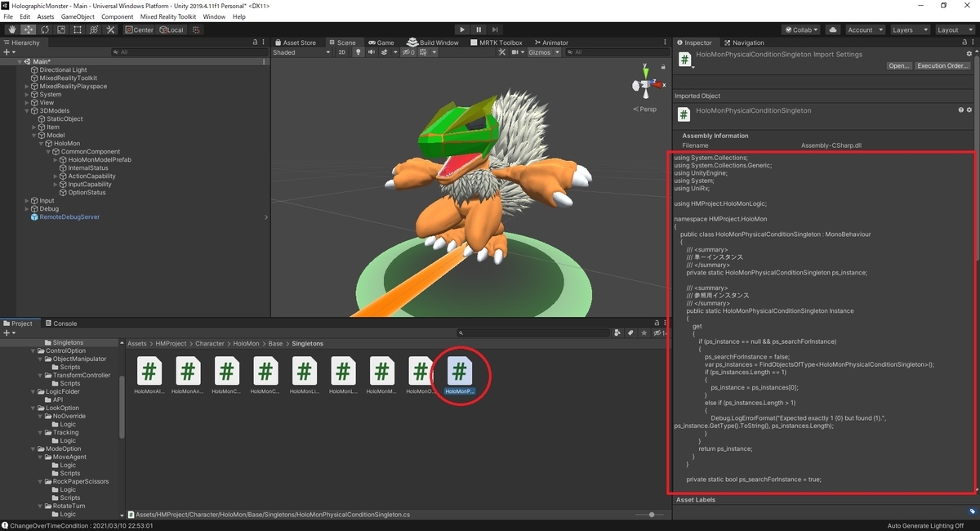Expand the System object
980x531 pixels.
(27, 95)
